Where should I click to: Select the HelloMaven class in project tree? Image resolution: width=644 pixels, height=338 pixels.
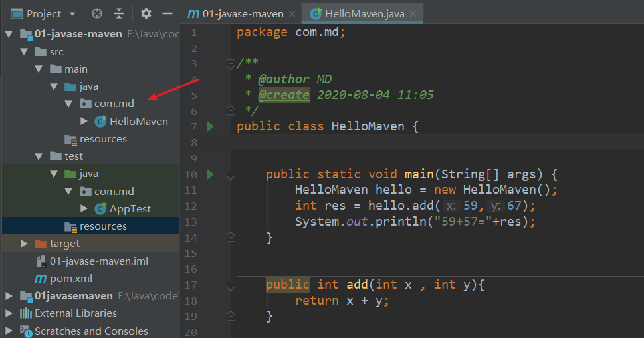(x=138, y=121)
